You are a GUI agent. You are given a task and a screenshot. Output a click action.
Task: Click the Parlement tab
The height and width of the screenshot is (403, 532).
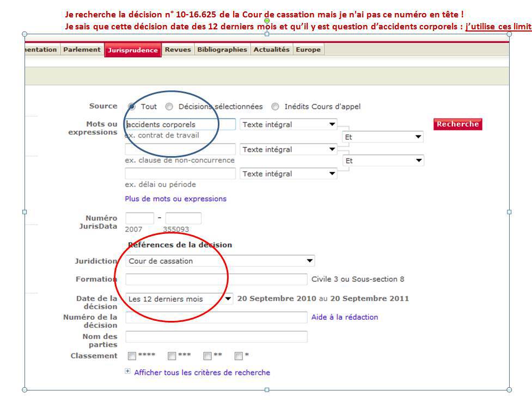[82, 49]
